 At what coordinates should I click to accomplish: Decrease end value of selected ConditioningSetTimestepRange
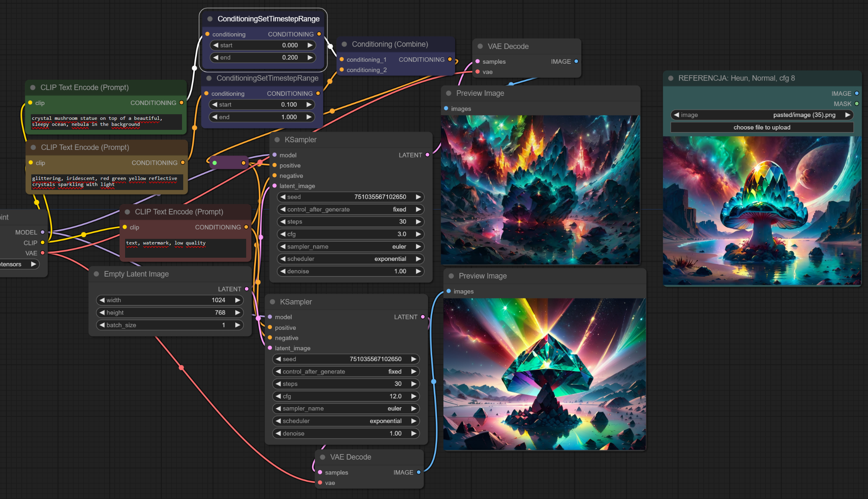coord(216,58)
